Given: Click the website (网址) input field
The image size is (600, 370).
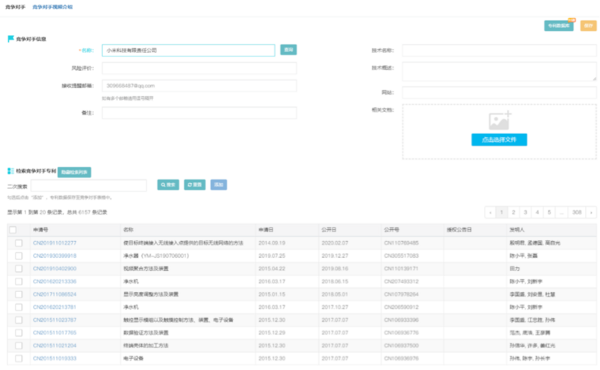Looking at the screenshot, I should click(499, 92).
